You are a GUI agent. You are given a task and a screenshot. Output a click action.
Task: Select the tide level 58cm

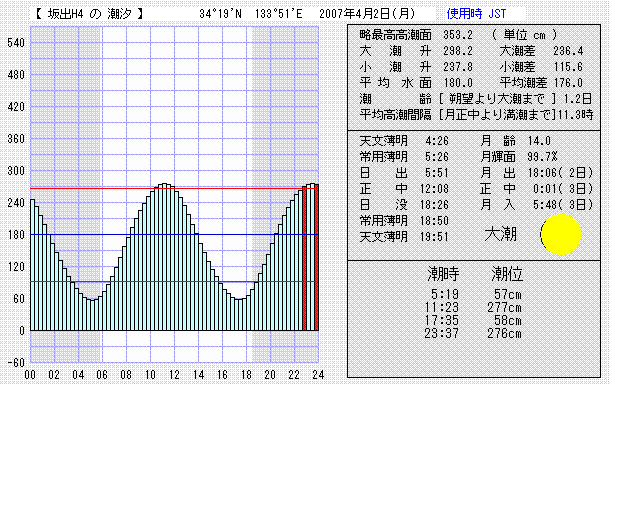tap(508, 321)
